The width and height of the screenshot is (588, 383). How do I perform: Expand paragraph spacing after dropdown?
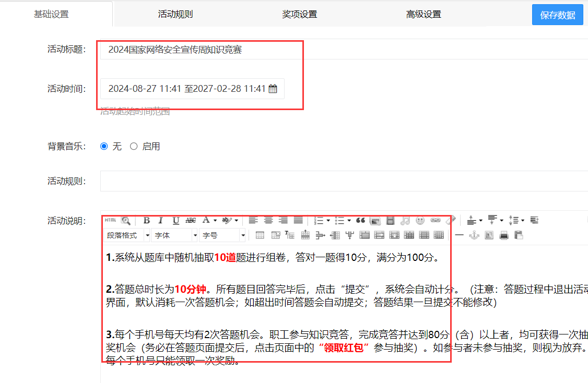pos(502,221)
